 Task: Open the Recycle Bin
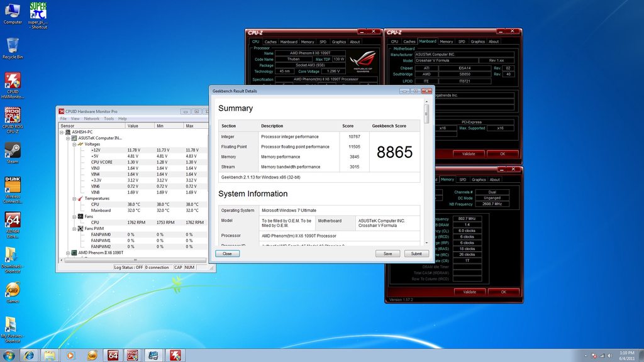(x=13, y=48)
